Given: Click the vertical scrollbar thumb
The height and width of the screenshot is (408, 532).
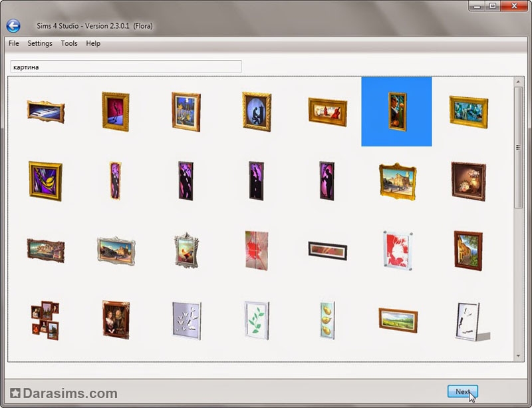Looking at the screenshot, I should pos(518,147).
